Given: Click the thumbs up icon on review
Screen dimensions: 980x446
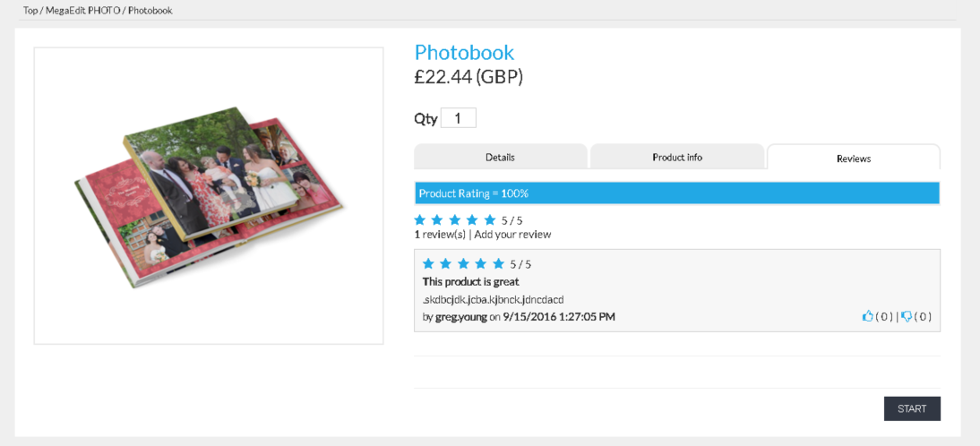Looking at the screenshot, I should tap(867, 316).
